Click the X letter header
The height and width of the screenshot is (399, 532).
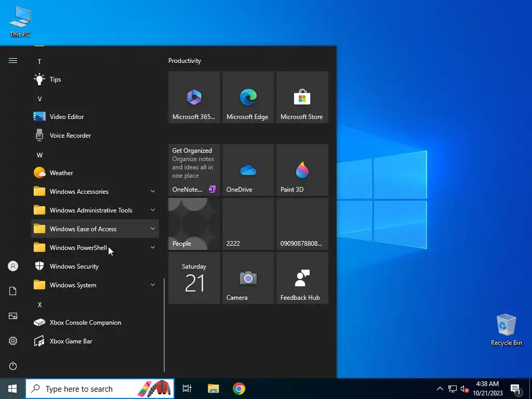click(x=39, y=304)
